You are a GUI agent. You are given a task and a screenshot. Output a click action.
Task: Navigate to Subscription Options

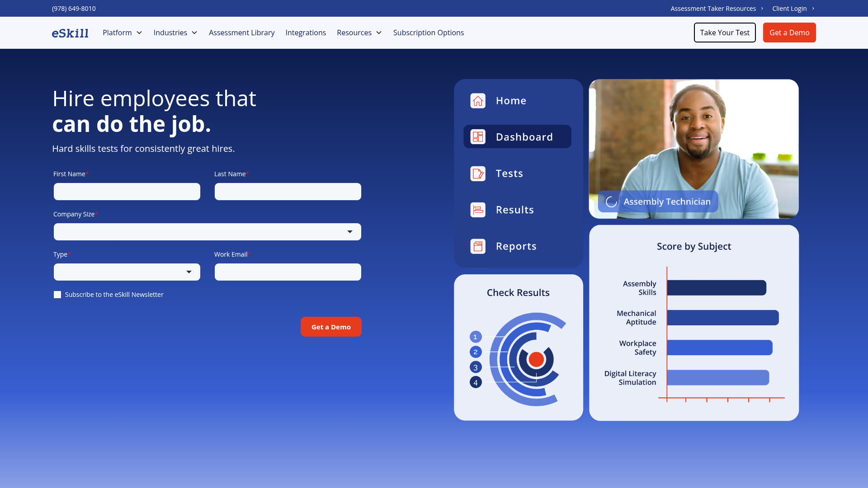428,33
